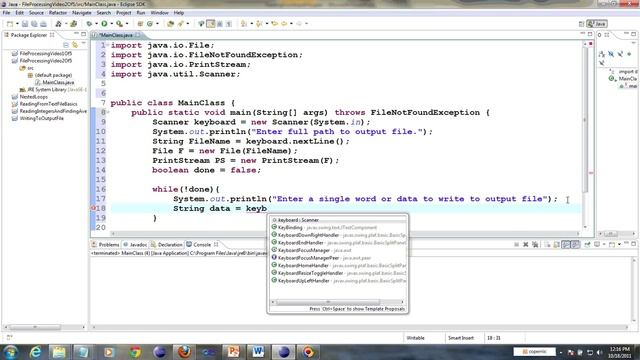The height and width of the screenshot is (360, 640).
Task: Collapse the imports fold on line 1
Action: coord(108,45)
